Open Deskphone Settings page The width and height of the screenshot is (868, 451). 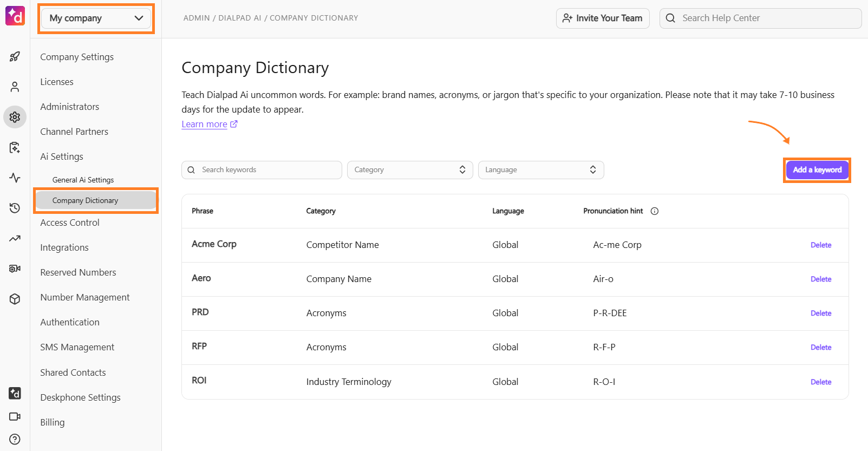coord(80,397)
